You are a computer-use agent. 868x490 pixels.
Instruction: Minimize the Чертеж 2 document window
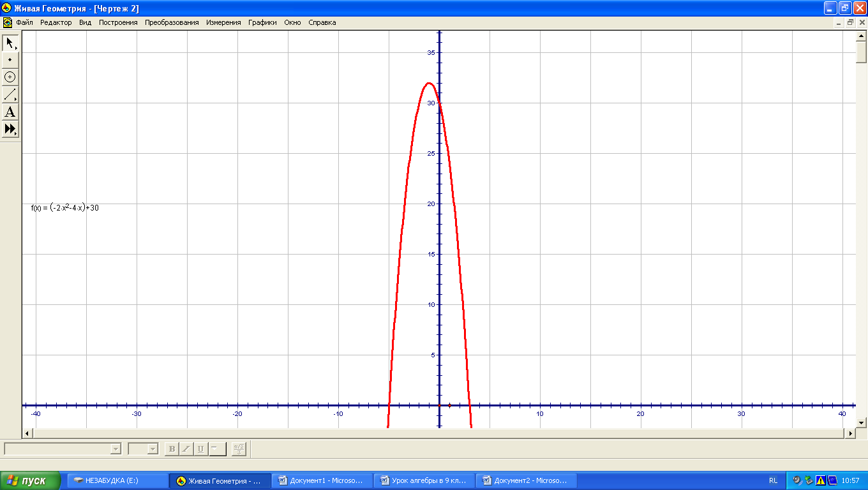click(839, 22)
